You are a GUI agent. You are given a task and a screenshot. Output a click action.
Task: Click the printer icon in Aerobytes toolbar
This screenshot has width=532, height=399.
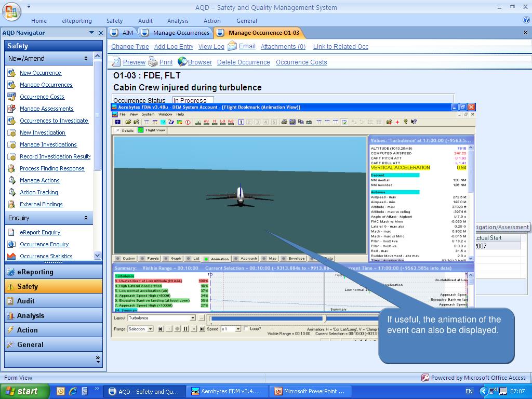284,122
